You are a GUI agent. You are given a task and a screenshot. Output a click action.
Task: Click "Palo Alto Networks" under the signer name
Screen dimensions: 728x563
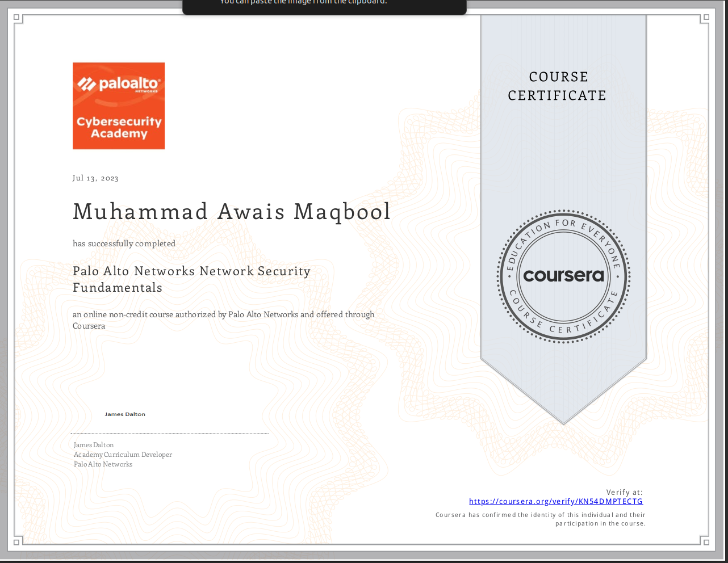coord(103,464)
